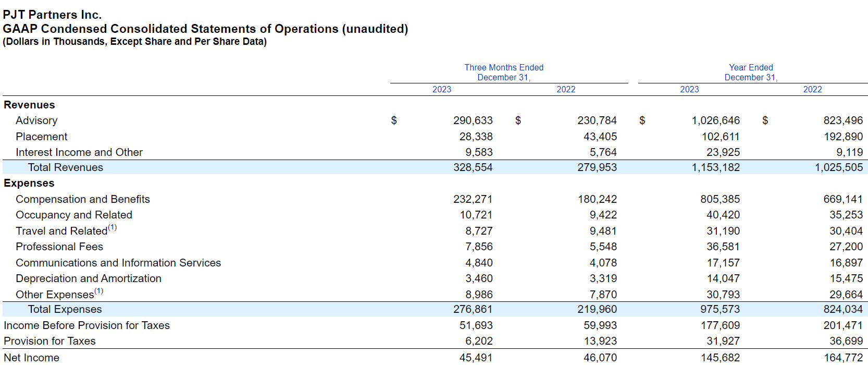The height and width of the screenshot is (365, 868).
Task: Click the Provision for Taxes row label
Action: [x=50, y=341]
